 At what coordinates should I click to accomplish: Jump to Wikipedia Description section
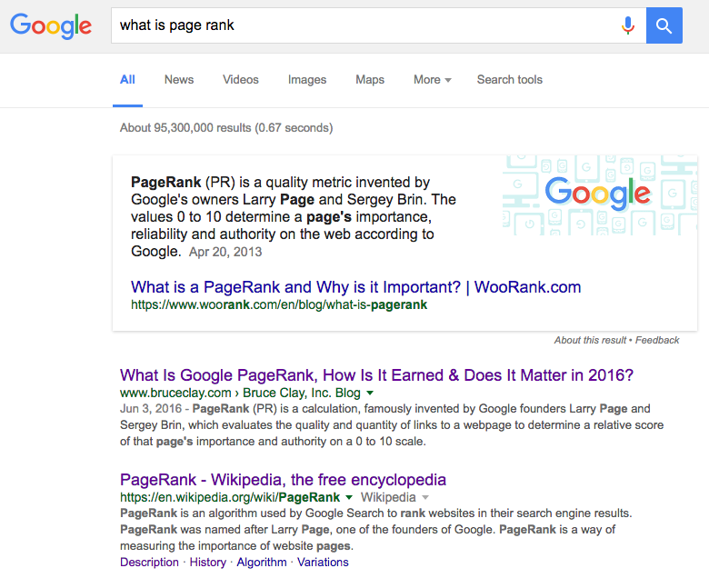pyautogui.click(x=149, y=563)
